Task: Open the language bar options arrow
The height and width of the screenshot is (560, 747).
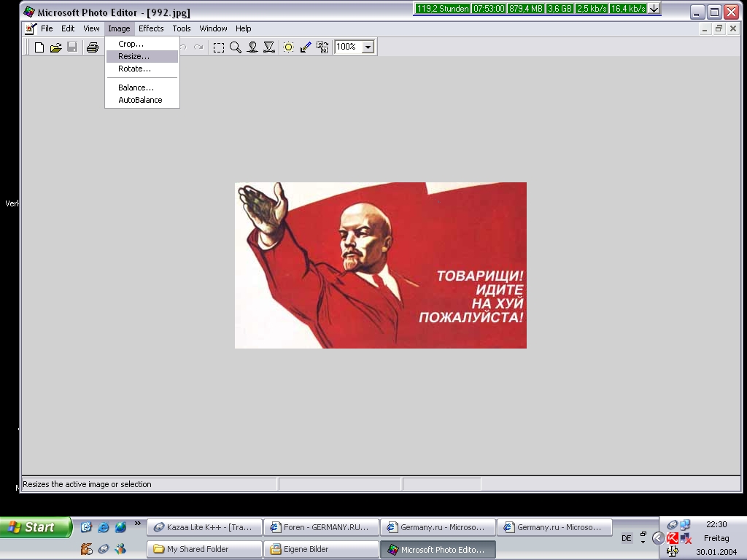Action: pos(643,542)
